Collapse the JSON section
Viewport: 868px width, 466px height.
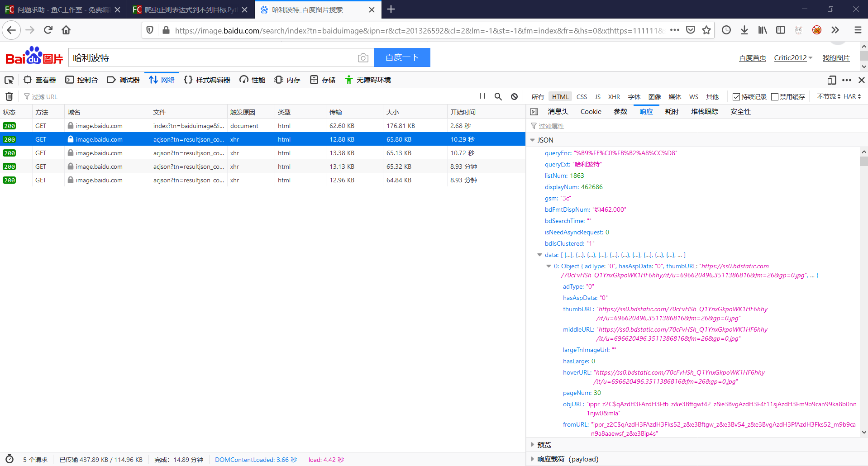pyautogui.click(x=533, y=140)
